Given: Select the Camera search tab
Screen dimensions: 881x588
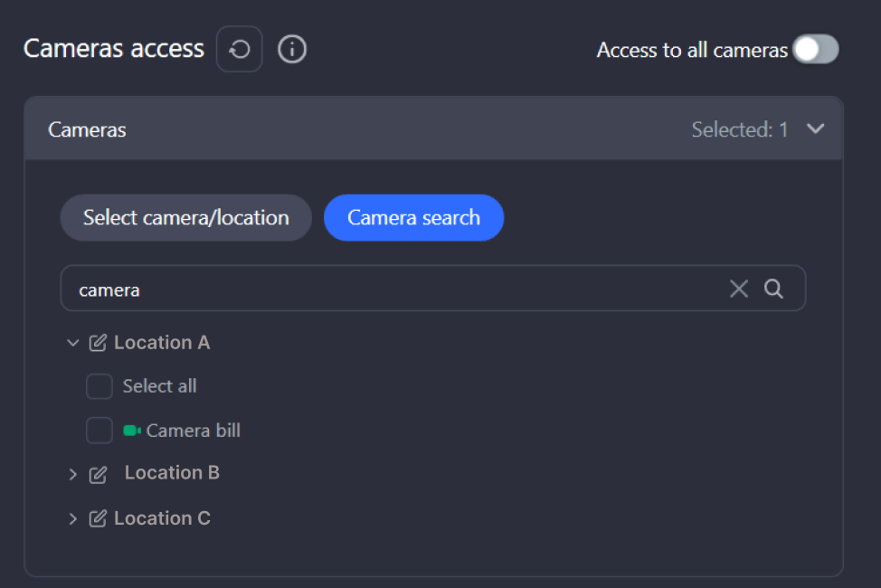Looking at the screenshot, I should (x=413, y=218).
